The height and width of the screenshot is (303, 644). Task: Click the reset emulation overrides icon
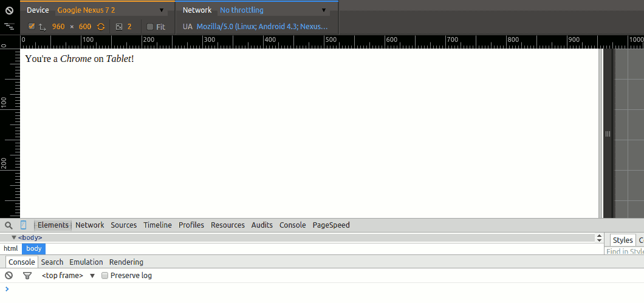9,10
